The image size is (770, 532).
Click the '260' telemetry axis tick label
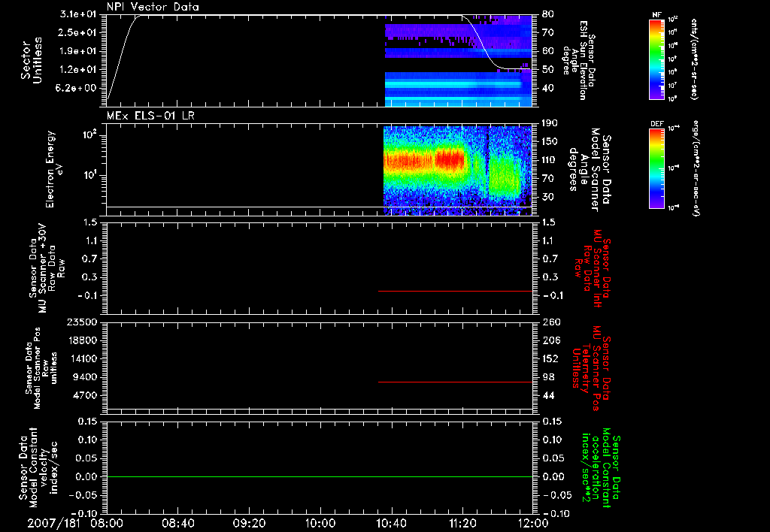click(550, 322)
